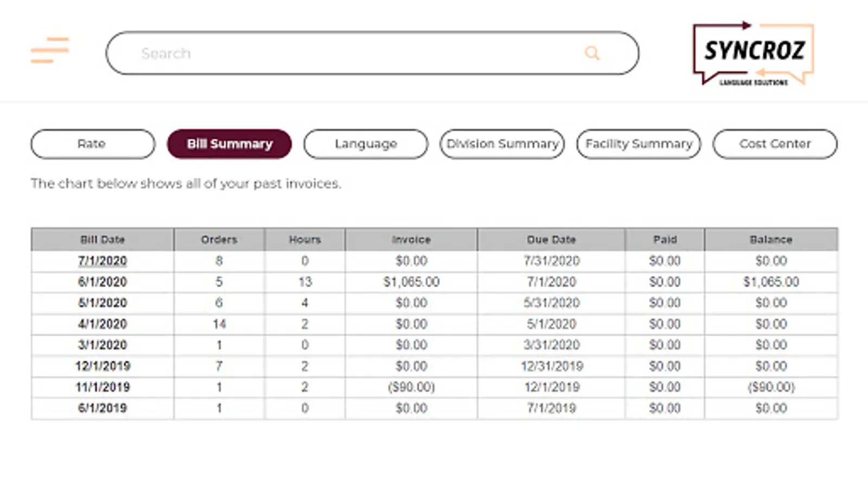Open the 7/1/2020 bill date link

click(103, 261)
